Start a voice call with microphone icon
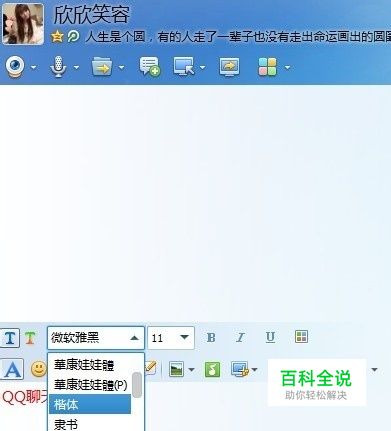The image size is (391, 431). coord(58,67)
